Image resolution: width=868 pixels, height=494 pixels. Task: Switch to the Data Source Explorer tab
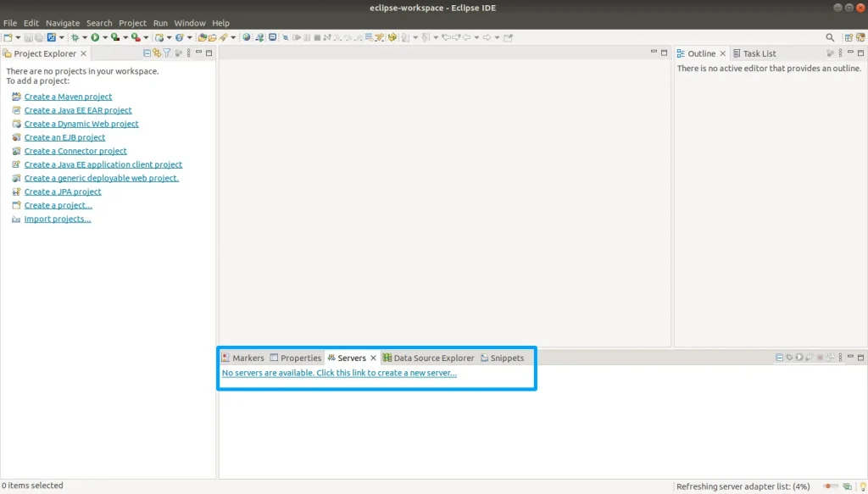(428, 358)
